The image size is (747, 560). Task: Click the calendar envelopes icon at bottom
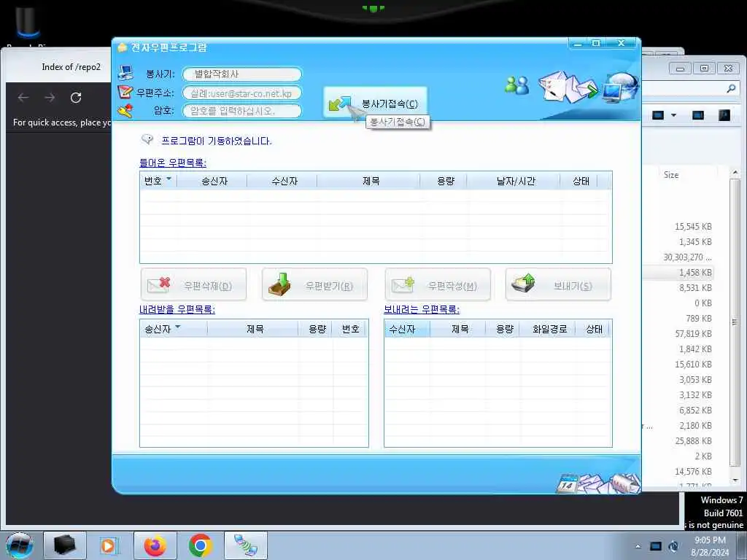pos(598,483)
